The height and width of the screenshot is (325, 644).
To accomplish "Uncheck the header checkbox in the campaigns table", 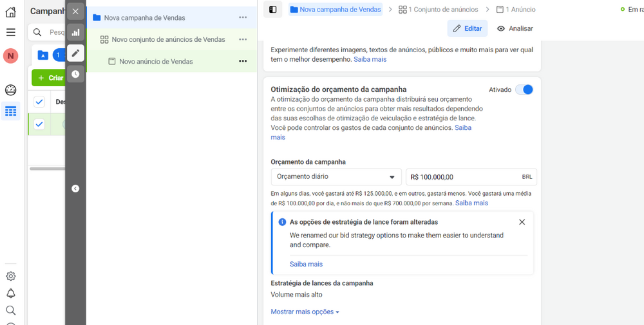I will (39, 102).
